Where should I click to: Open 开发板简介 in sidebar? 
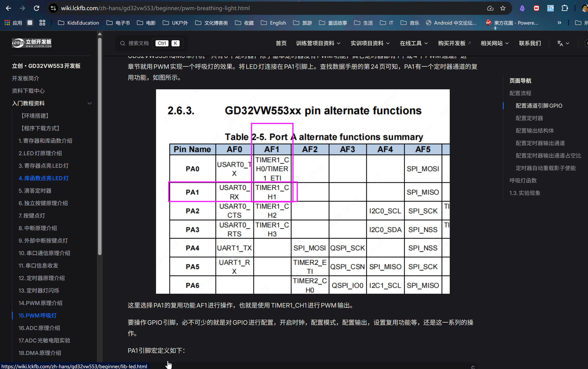click(x=25, y=78)
